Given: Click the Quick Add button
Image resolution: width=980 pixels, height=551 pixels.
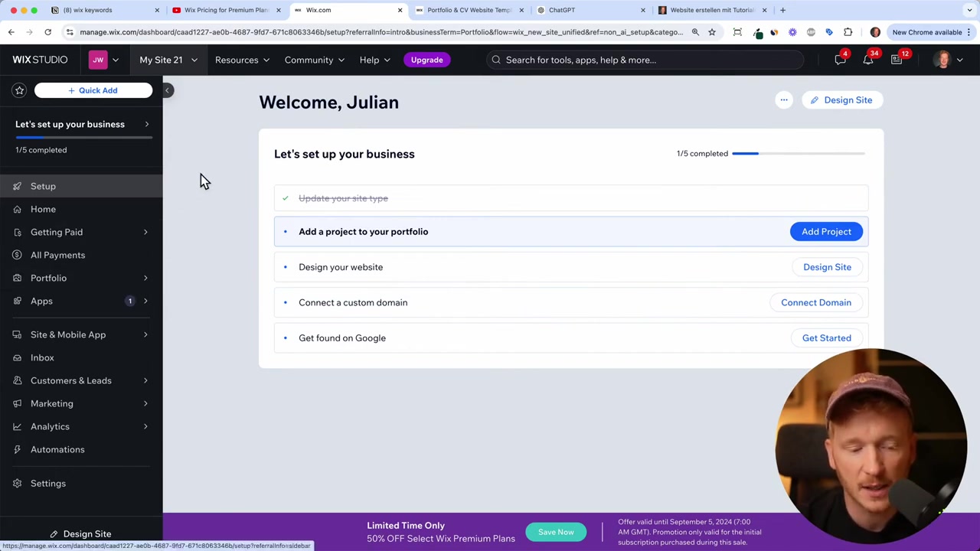Looking at the screenshot, I should [93, 90].
